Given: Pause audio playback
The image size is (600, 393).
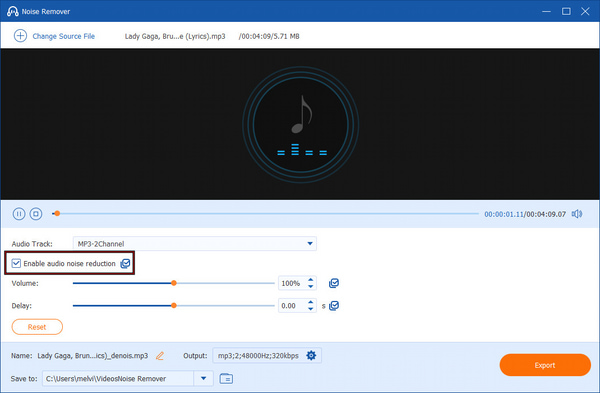Looking at the screenshot, I should coord(19,214).
